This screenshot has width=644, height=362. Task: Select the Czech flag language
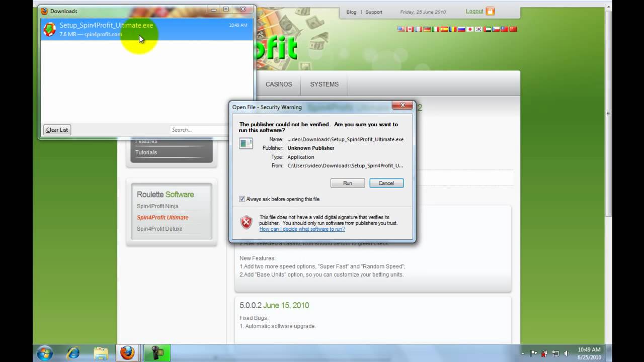(x=496, y=29)
